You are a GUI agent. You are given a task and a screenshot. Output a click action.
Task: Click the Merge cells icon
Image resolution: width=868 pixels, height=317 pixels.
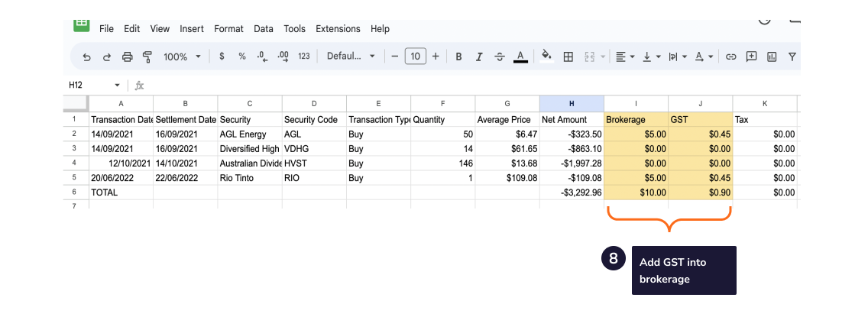pos(590,57)
